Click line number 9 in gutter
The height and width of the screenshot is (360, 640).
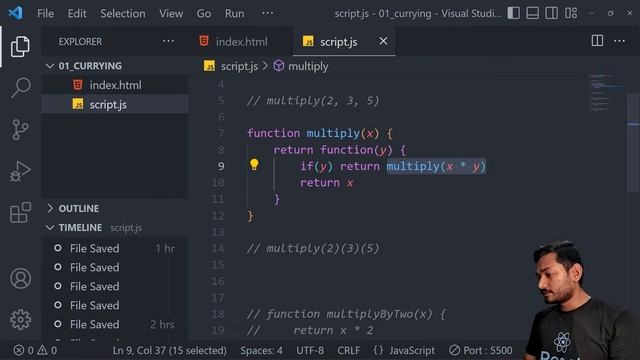click(220, 166)
